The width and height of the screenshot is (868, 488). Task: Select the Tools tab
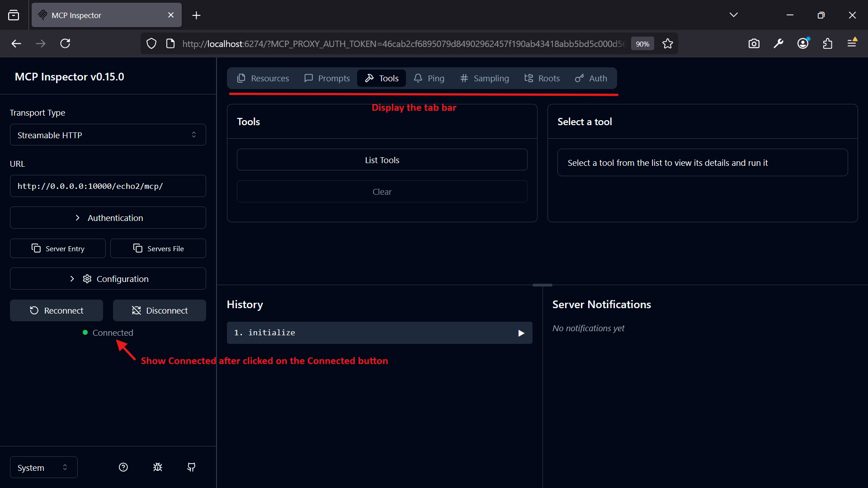[x=382, y=78]
